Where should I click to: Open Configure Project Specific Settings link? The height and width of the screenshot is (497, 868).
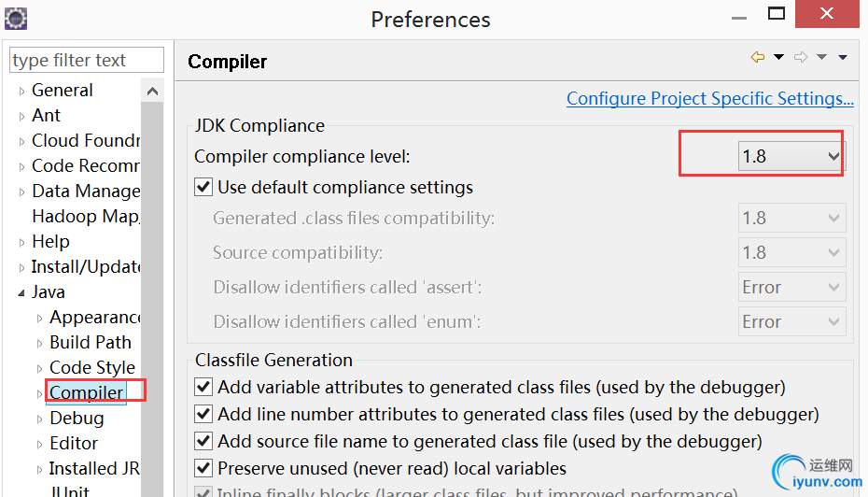[709, 99]
